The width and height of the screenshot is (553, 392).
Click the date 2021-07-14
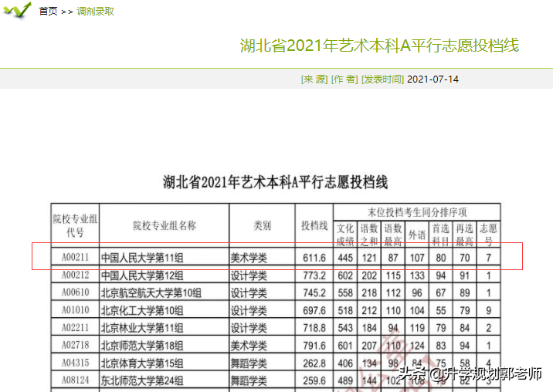433,79
